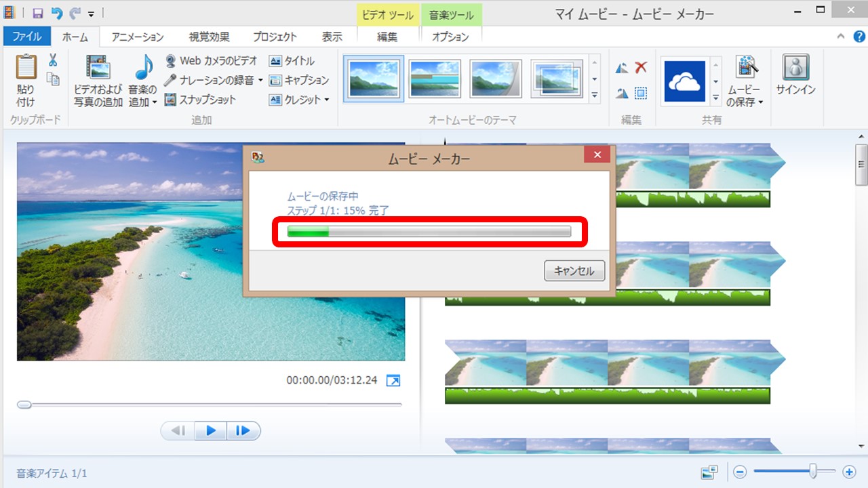Start Web camera video capture
The height and width of the screenshot is (488, 868).
tap(211, 60)
